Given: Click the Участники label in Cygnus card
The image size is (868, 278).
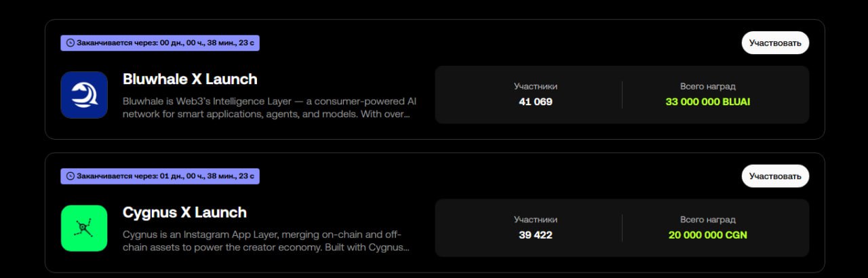Looking at the screenshot, I should pyautogui.click(x=536, y=220).
